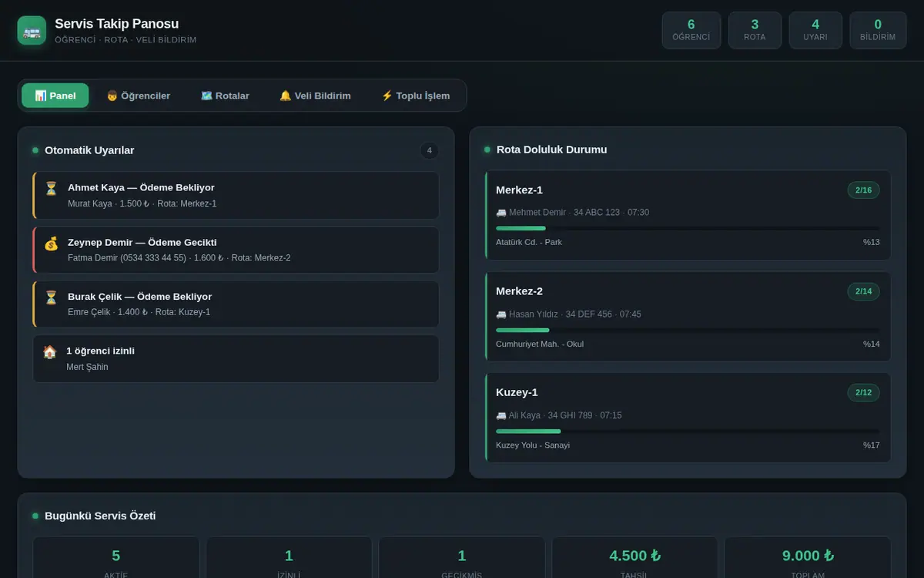924x578 pixels.
Task: Click the Otomatik Uyarılar heading
Action: coord(89,150)
